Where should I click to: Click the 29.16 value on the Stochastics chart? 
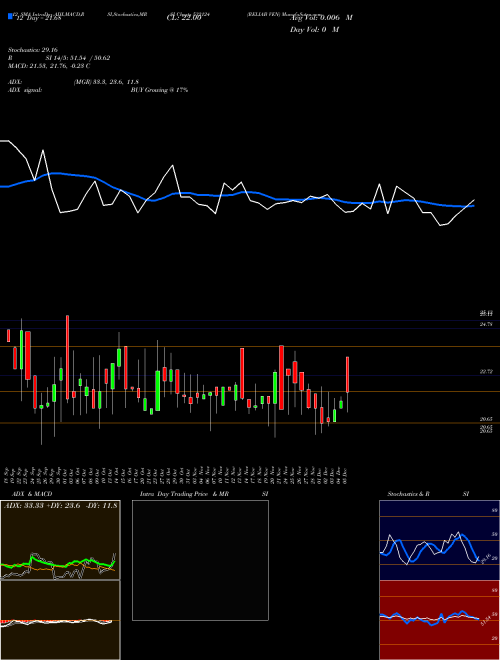click(x=485, y=559)
